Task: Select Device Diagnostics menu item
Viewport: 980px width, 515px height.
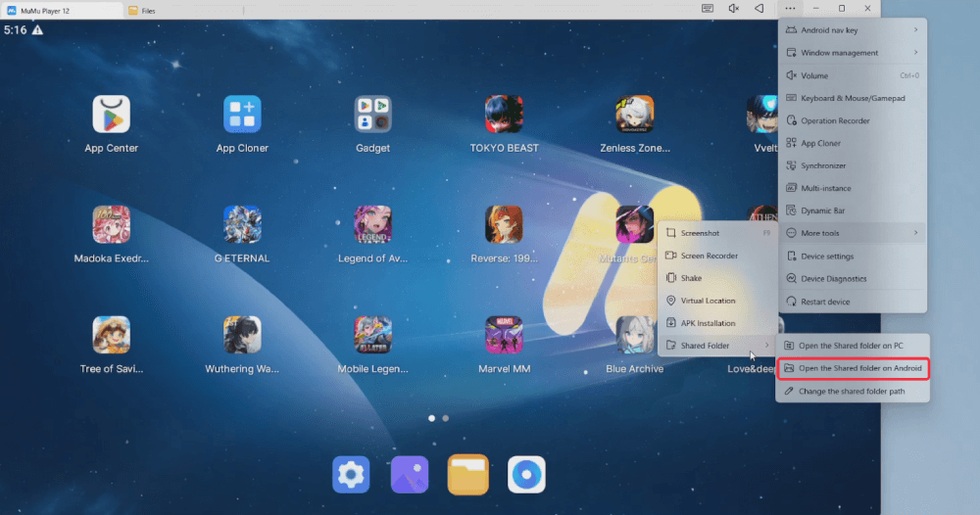Action: pyautogui.click(x=854, y=278)
